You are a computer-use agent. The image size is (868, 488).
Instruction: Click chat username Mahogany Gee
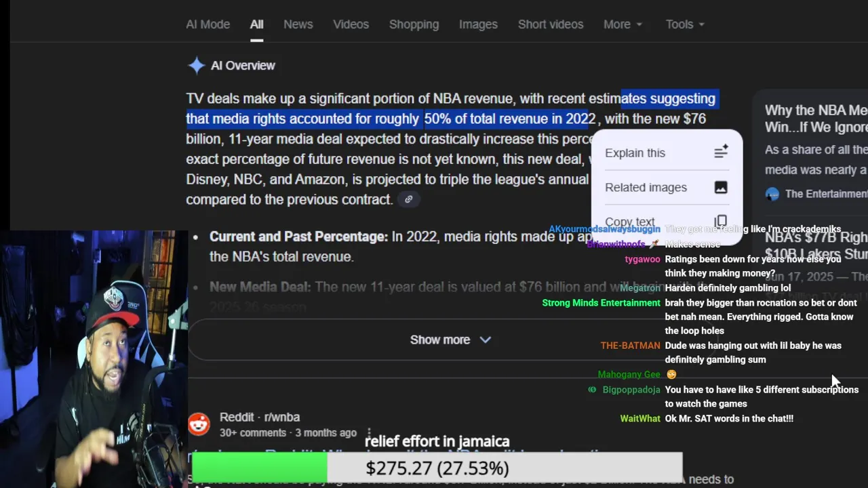(629, 374)
